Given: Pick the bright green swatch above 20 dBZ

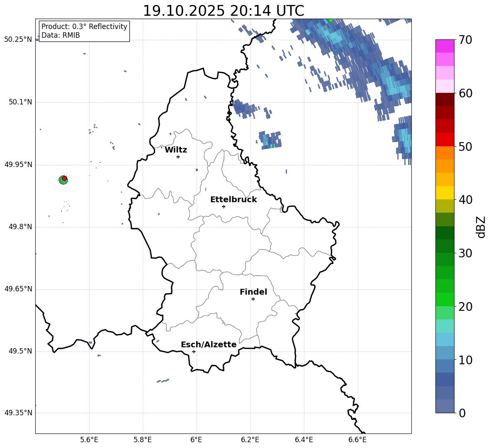Looking at the screenshot, I should pyautogui.click(x=445, y=299).
